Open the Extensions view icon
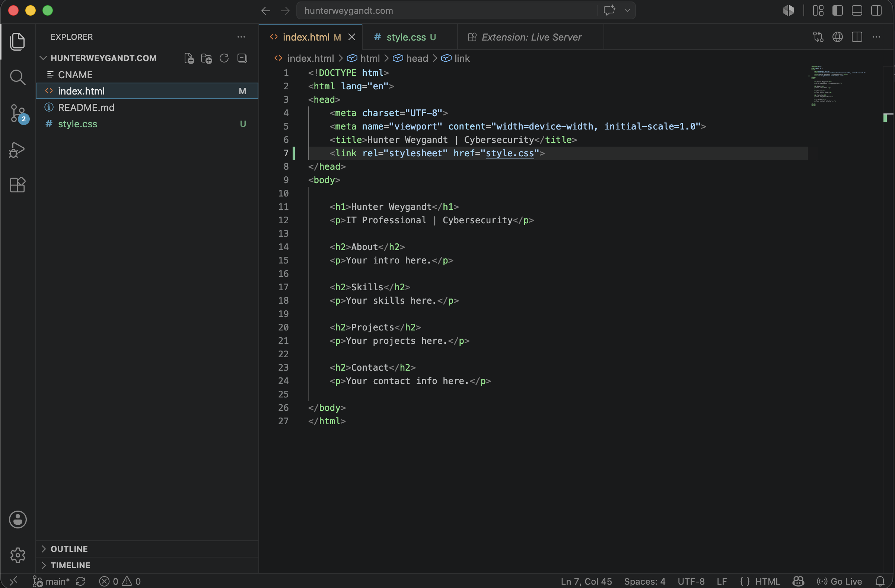The image size is (895, 588). click(17, 185)
